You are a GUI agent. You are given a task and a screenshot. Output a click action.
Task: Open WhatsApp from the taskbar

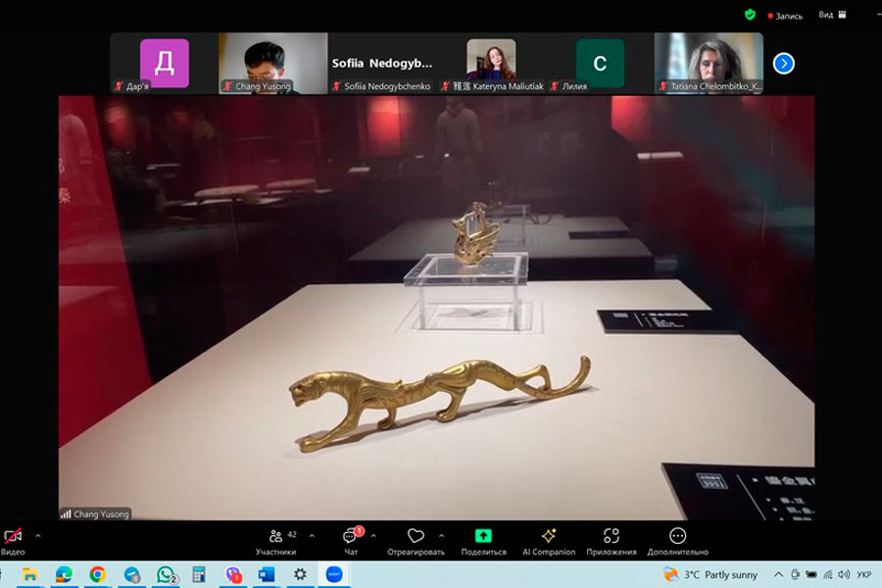click(166, 574)
